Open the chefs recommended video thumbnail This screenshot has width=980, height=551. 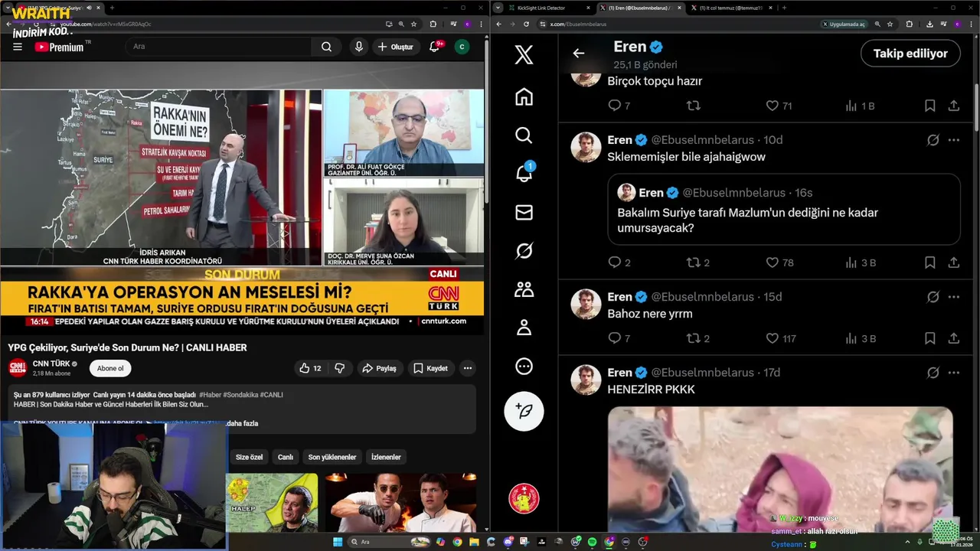tap(400, 503)
